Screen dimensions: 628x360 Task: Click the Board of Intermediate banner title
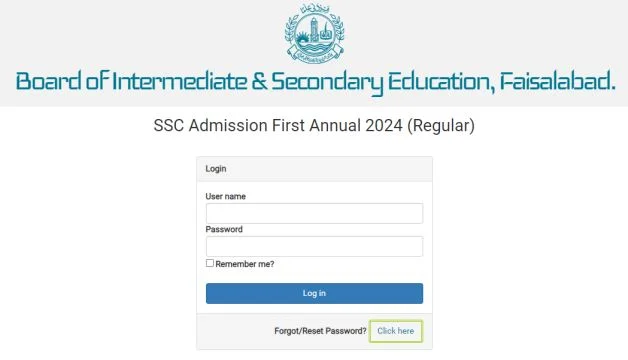(315, 82)
